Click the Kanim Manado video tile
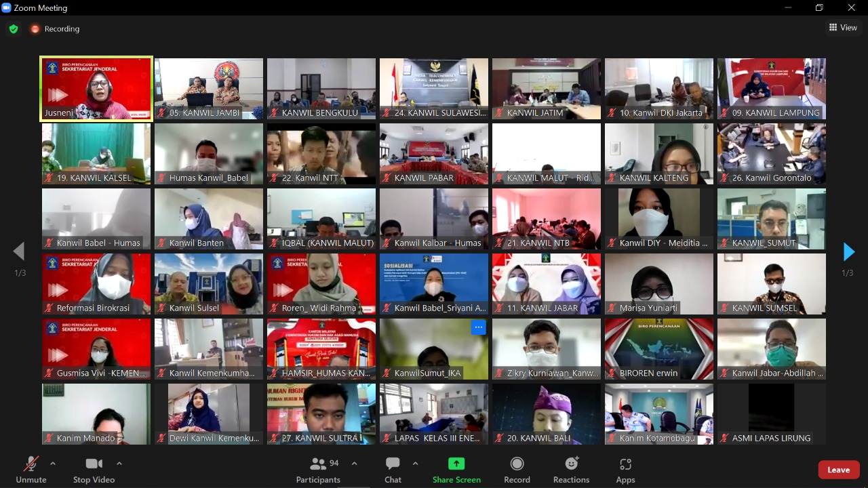Screen dimensions: 868x488 pos(96,414)
